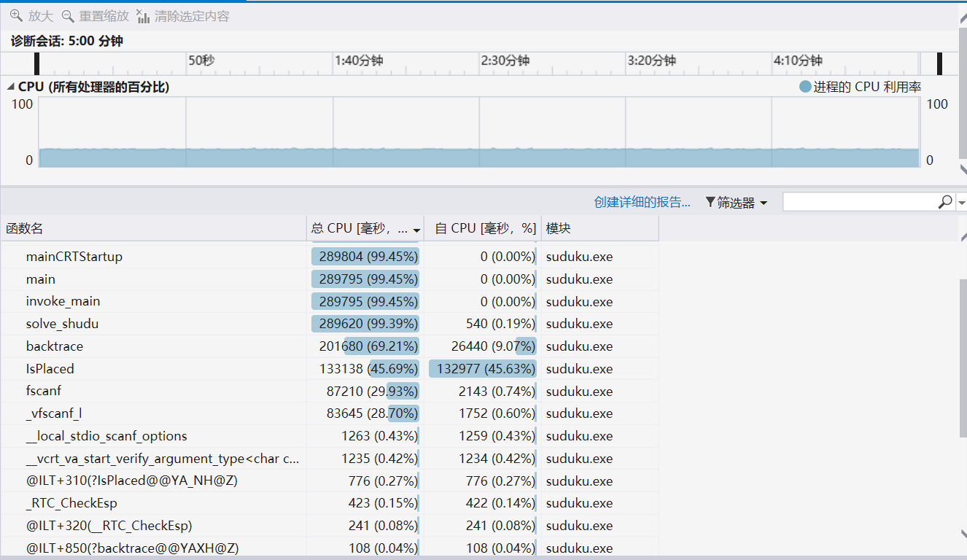
Task: Collapse the CPU graph section triangle
Action: [x=10, y=87]
